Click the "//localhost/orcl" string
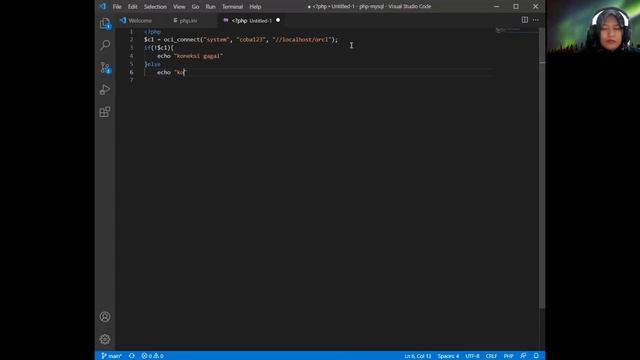640x360 pixels. (302, 40)
